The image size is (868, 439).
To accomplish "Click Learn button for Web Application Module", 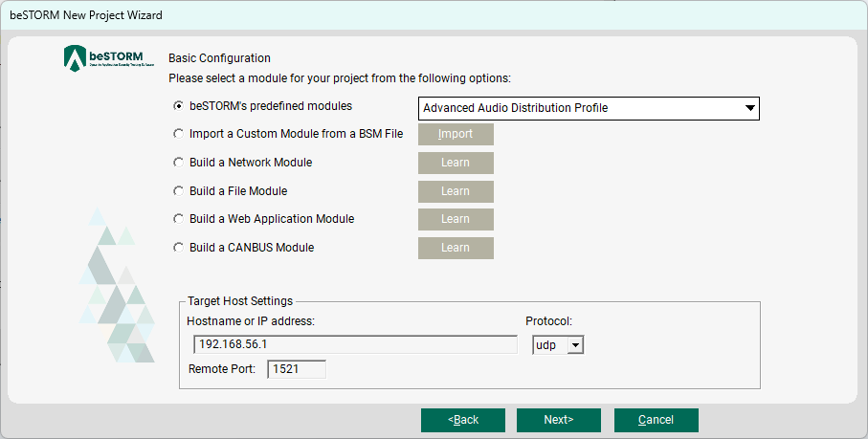I will coord(456,220).
